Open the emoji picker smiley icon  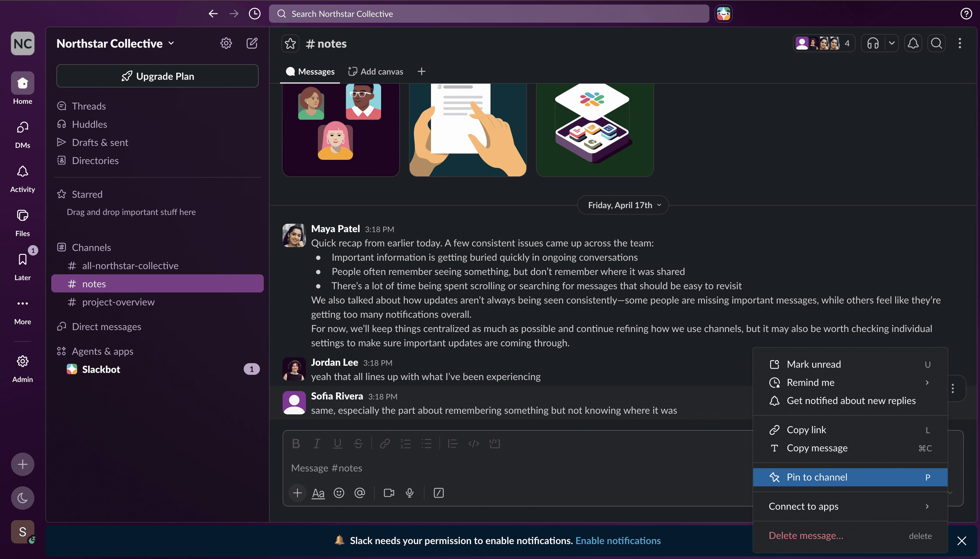point(339,493)
